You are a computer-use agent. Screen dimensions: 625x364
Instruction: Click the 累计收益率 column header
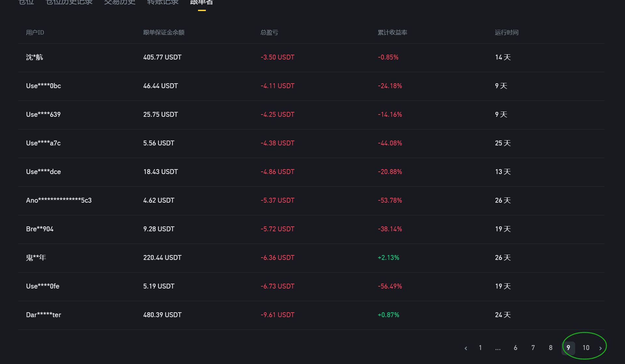(392, 33)
